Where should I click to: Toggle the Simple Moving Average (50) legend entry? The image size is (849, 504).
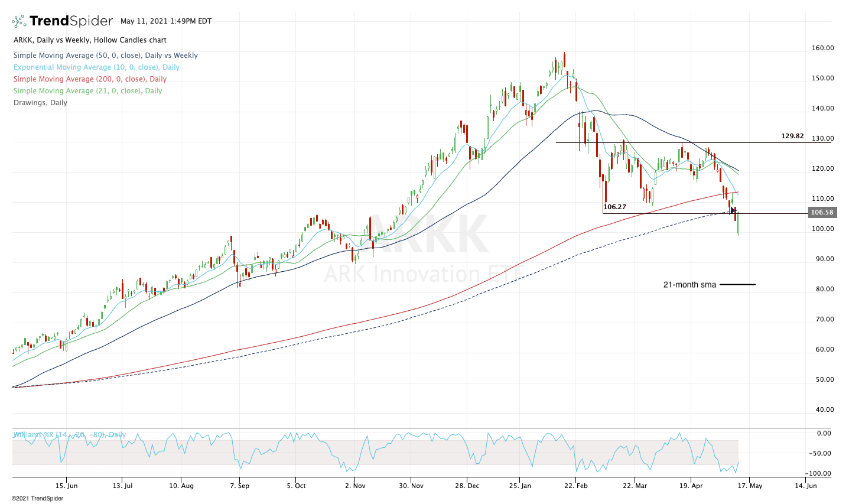pyautogui.click(x=106, y=55)
